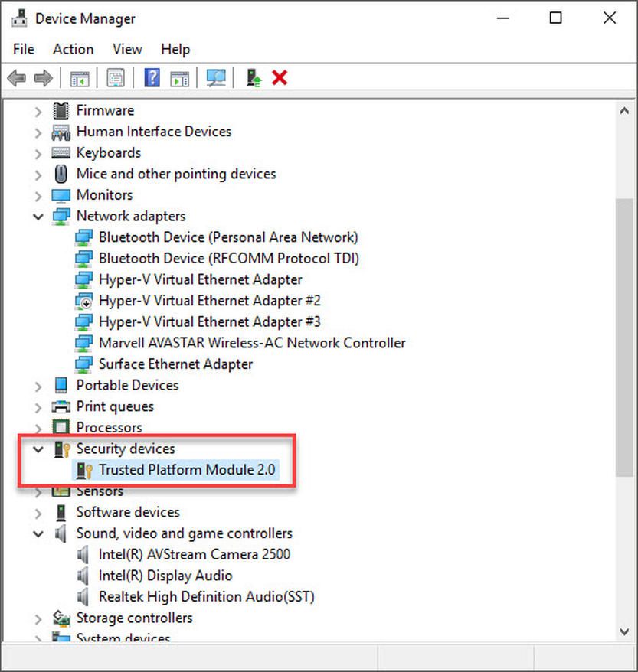The width and height of the screenshot is (638, 672).
Task: Collapse the Network adapters category
Action: (38, 216)
